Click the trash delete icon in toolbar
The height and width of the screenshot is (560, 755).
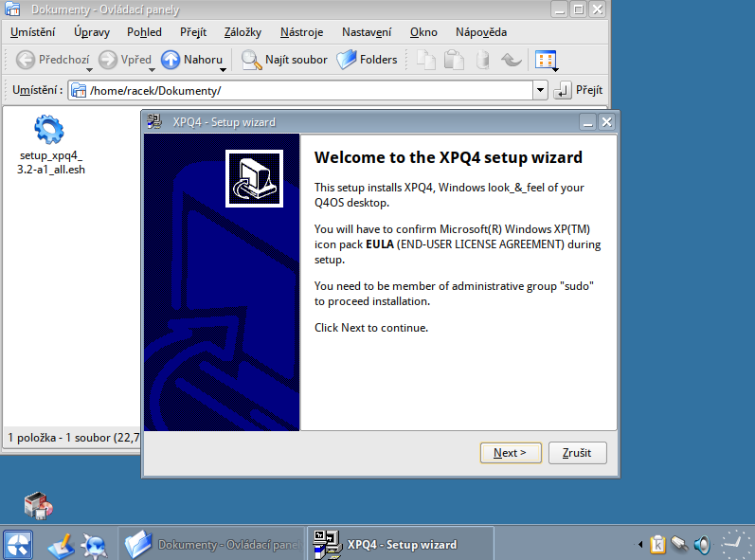point(482,60)
